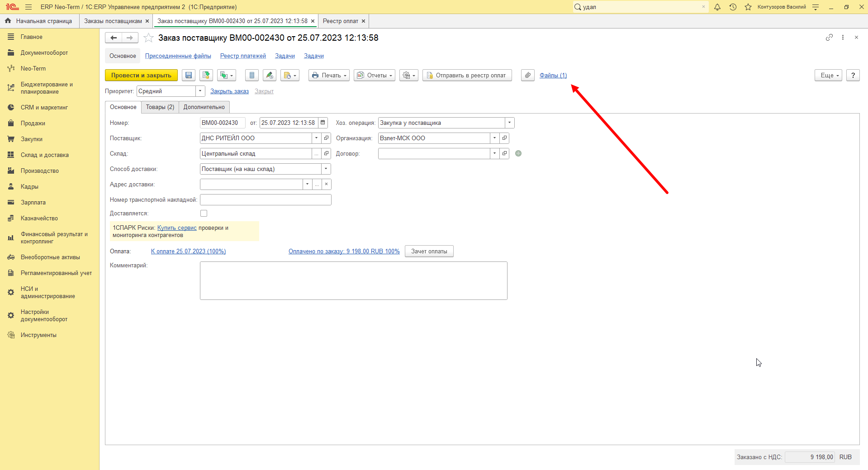Image resolution: width=868 pixels, height=470 pixels.
Task: Clear the delivery address field with the x
Action: click(327, 184)
